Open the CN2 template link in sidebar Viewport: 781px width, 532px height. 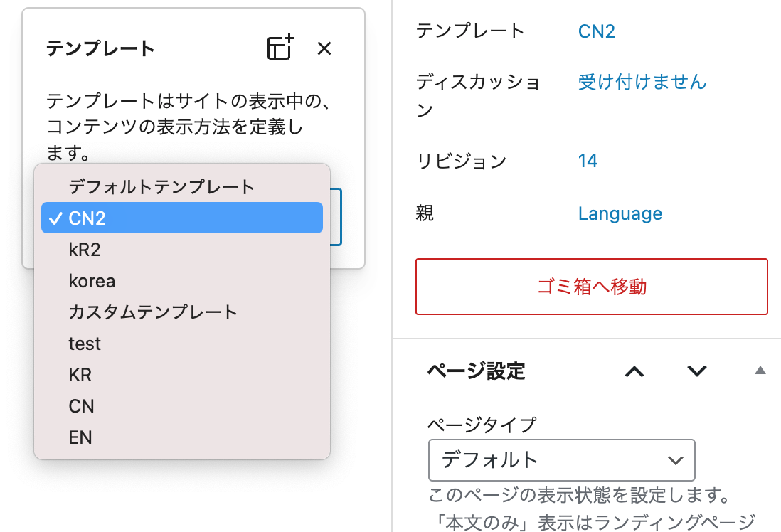click(x=596, y=31)
